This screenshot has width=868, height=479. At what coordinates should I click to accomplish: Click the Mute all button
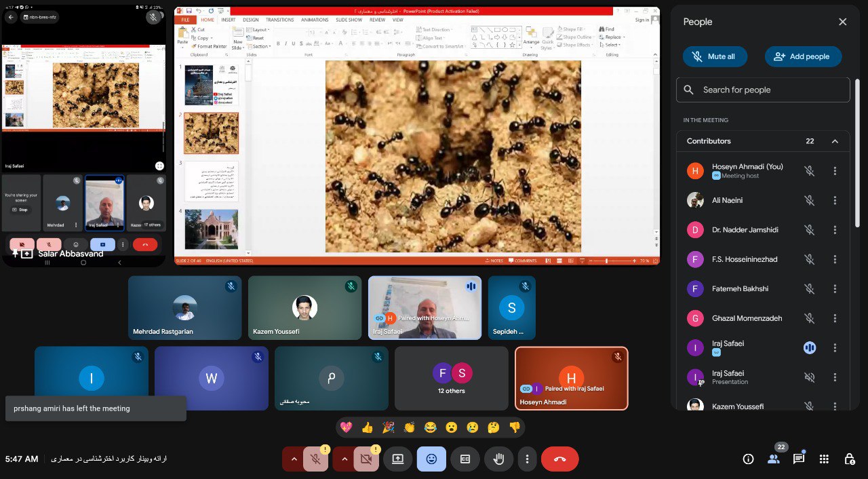point(714,57)
